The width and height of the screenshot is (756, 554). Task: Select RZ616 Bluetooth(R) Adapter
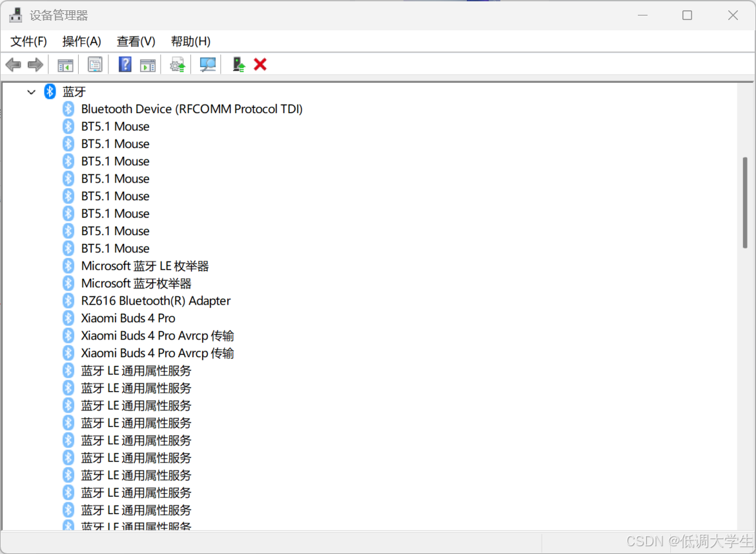(156, 301)
